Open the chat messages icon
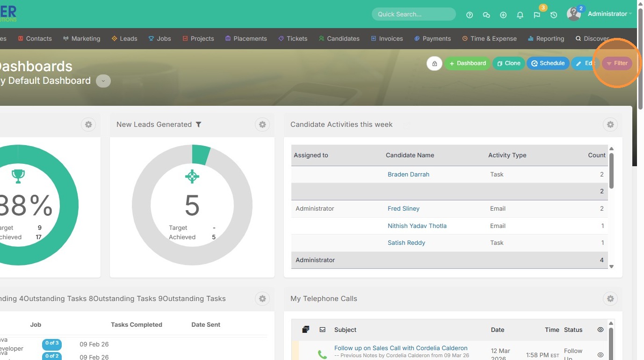 click(x=486, y=15)
